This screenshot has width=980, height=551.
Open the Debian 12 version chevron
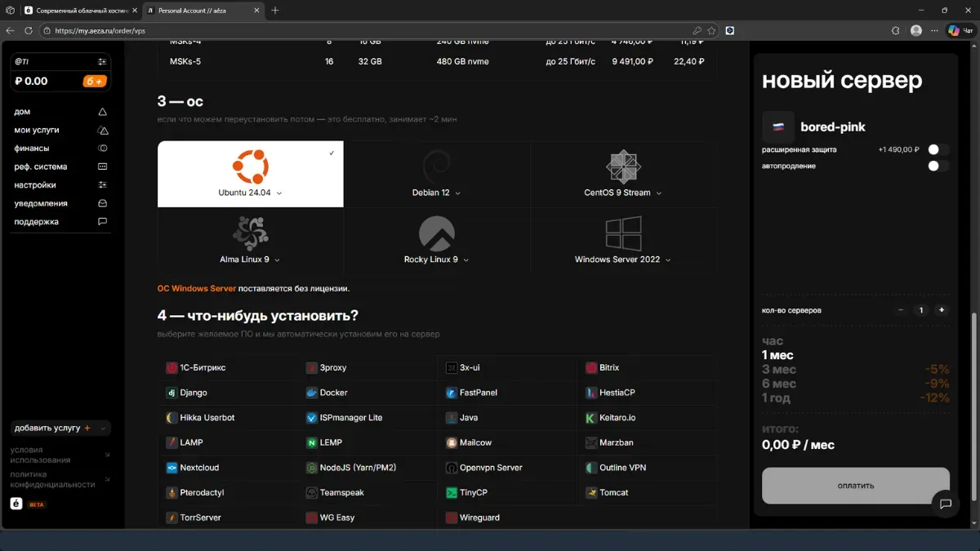[457, 193]
